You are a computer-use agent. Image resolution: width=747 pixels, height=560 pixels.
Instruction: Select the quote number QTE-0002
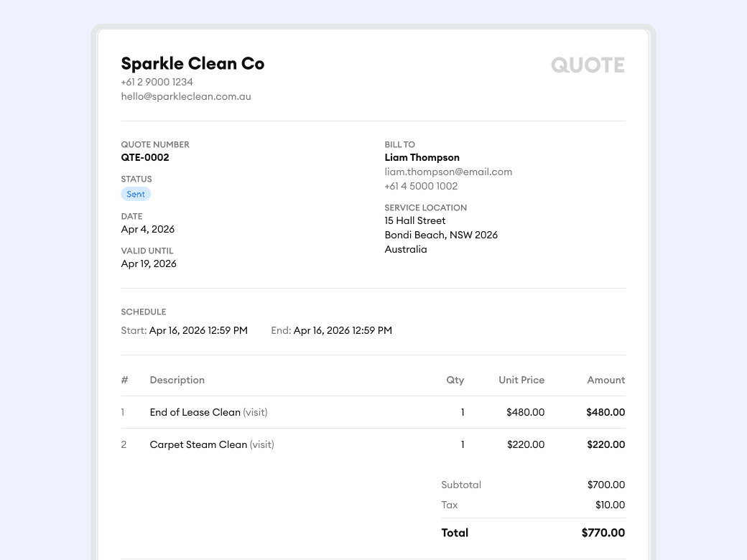coord(145,157)
